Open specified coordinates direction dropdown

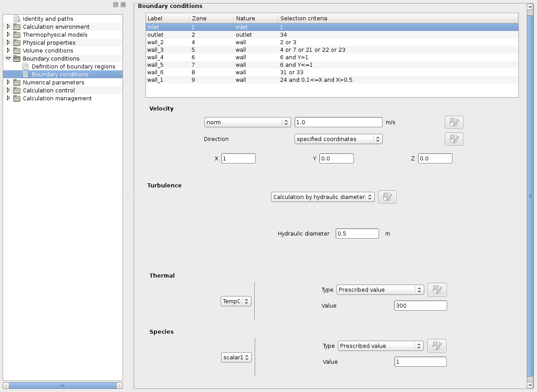pos(338,139)
